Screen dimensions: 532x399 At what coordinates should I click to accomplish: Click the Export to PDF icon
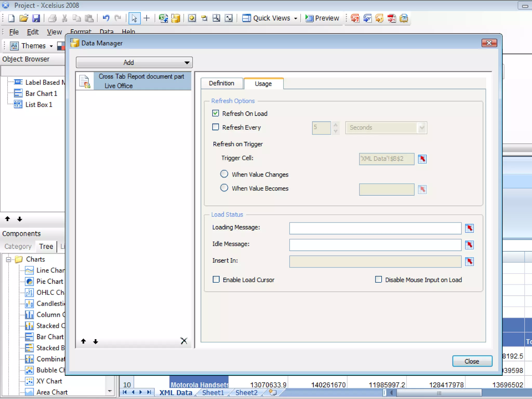tap(392, 18)
